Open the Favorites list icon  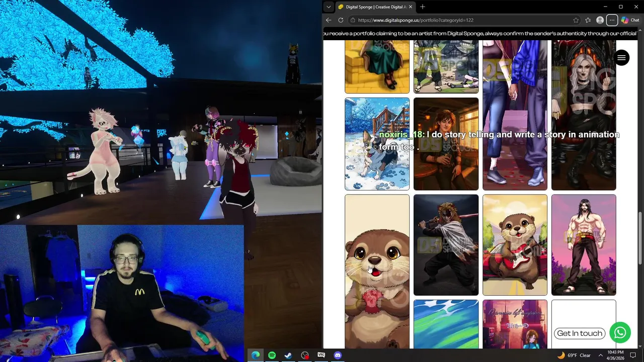(588, 20)
